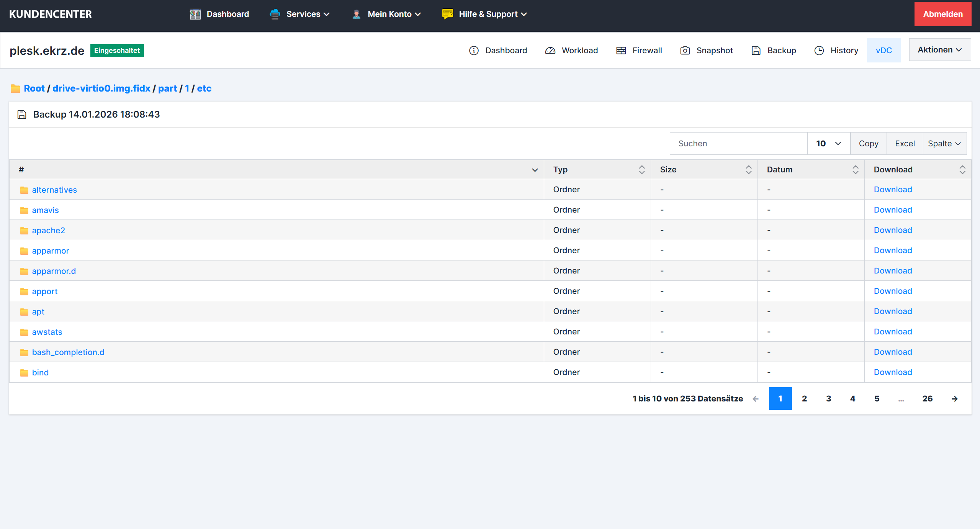Focus the Suchen search field
This screenshot has width=980, height=529.
tap(738, 144)
